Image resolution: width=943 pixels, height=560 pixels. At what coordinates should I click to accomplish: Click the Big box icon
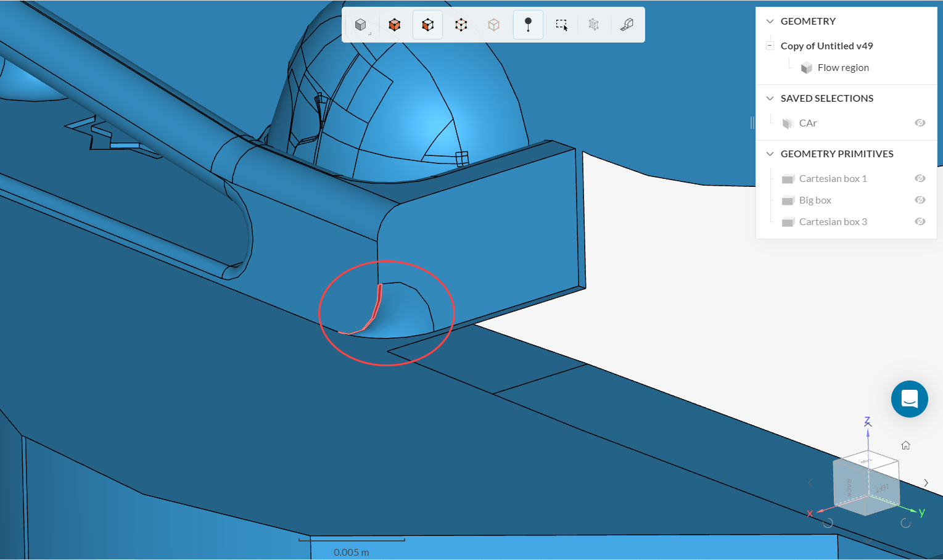[788, 200]
